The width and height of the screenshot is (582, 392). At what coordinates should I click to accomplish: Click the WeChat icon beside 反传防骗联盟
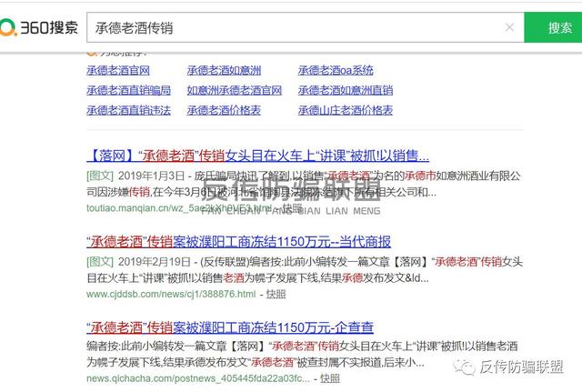[466, 367]
